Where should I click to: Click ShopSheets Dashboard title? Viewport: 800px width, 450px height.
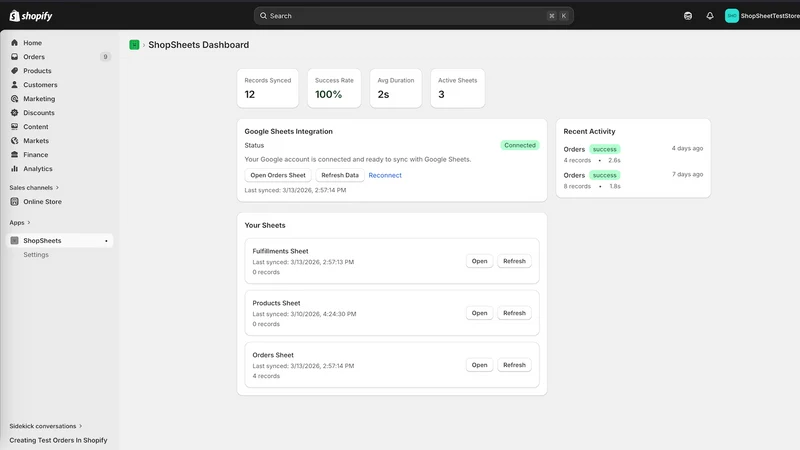pos(198,45)
